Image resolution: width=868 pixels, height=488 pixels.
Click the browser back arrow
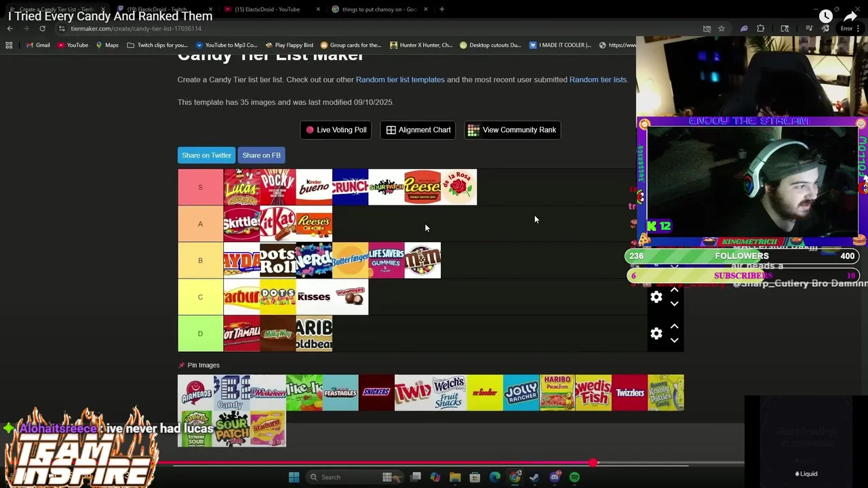(x=9, y=28)
